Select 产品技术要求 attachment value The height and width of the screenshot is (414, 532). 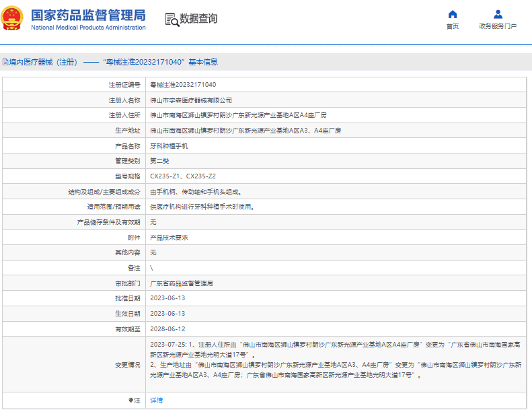[x=169, y=238]
